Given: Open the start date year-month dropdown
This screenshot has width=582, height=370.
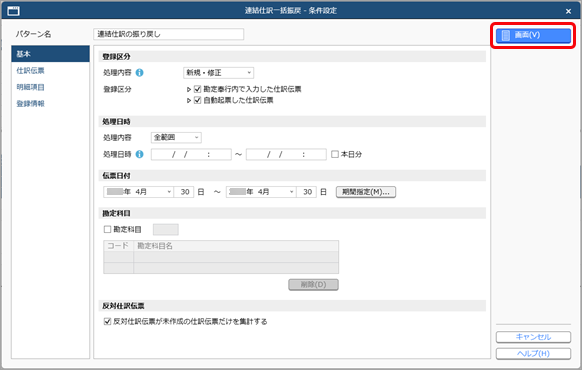Looking at the screenshot, I should pyautogui.click(x=138, y=192).
